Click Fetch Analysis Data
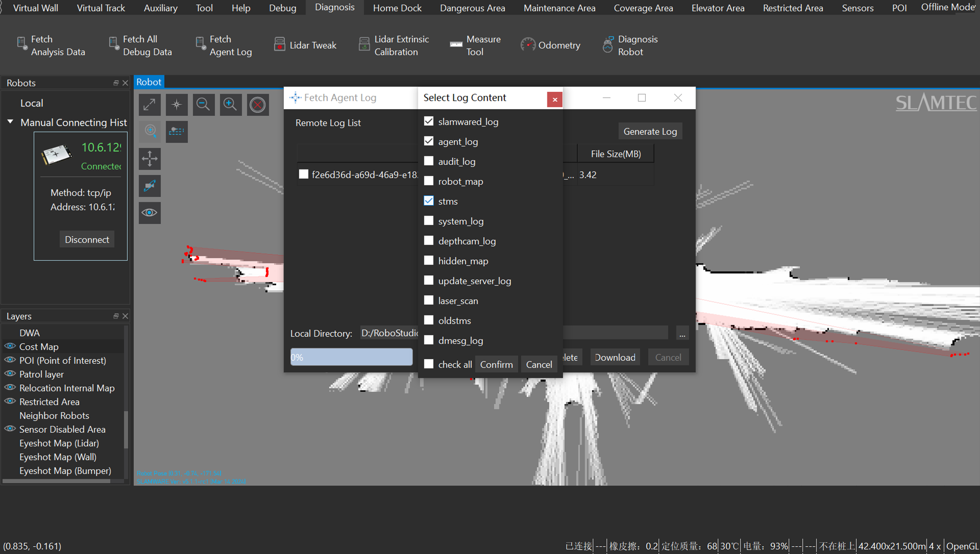 (x=51, y=45)
